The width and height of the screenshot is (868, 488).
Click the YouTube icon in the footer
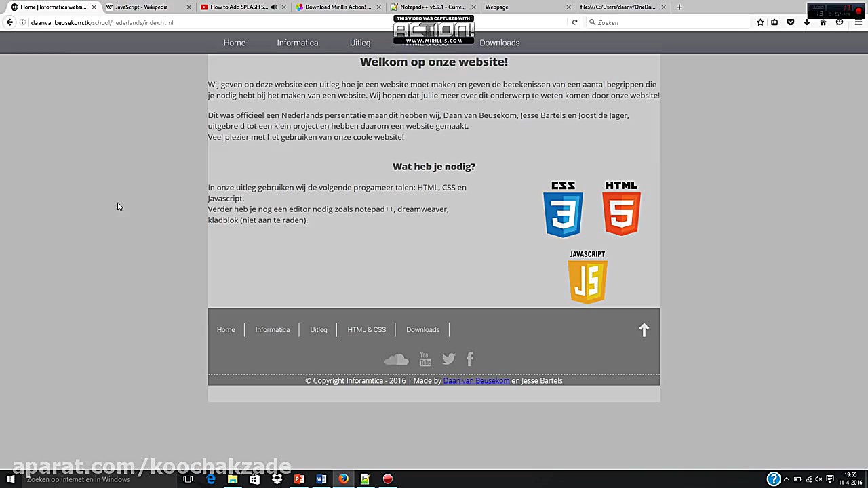tap(425, 359)
